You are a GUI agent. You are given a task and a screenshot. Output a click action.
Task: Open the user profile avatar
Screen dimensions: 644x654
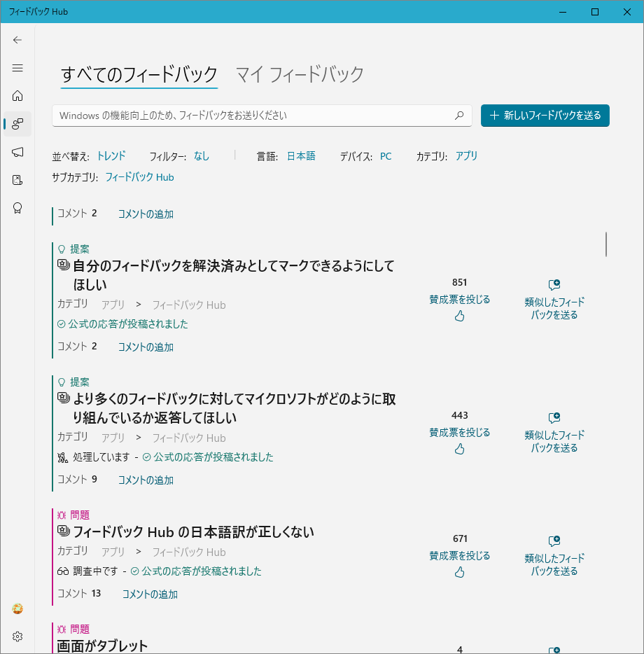point(17,609)
